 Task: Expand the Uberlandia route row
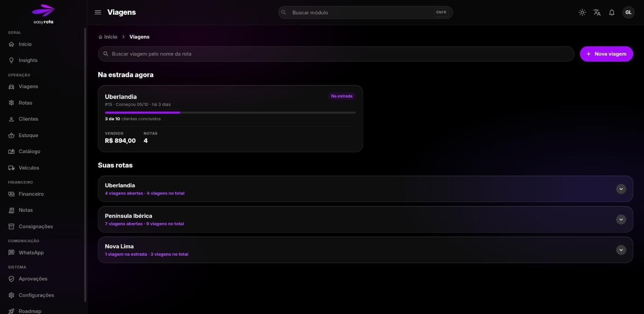(621, 189)
